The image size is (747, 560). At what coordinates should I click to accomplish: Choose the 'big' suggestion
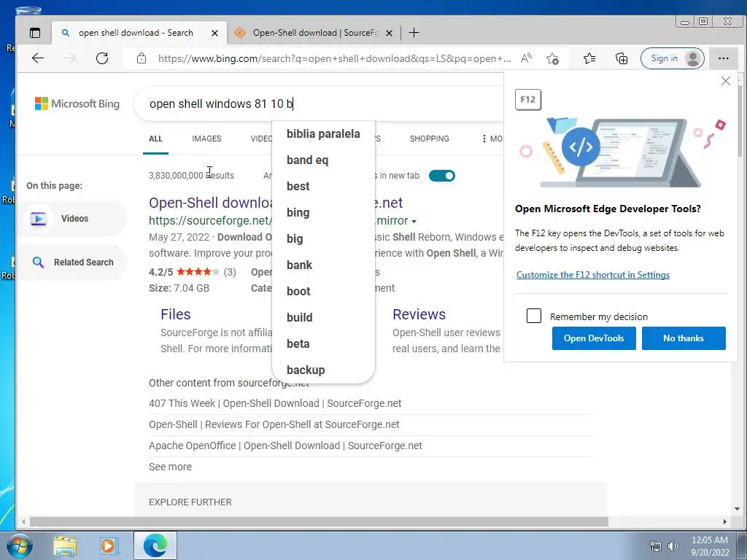323,238
